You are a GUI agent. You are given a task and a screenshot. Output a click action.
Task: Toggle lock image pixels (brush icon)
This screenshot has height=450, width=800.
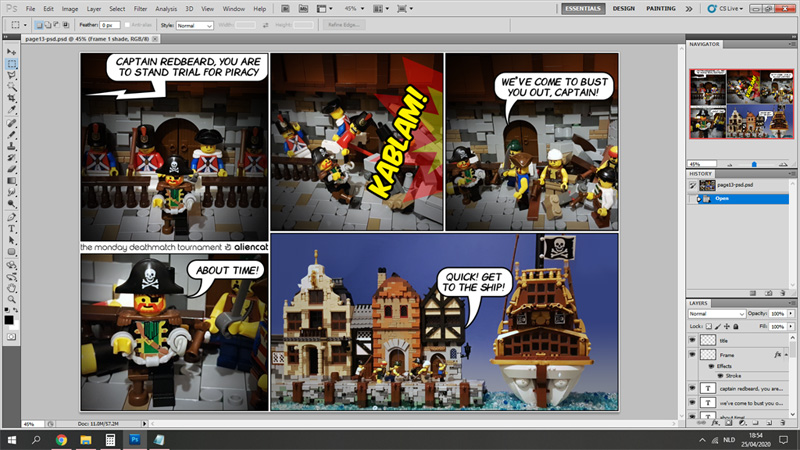coord(718,327)
